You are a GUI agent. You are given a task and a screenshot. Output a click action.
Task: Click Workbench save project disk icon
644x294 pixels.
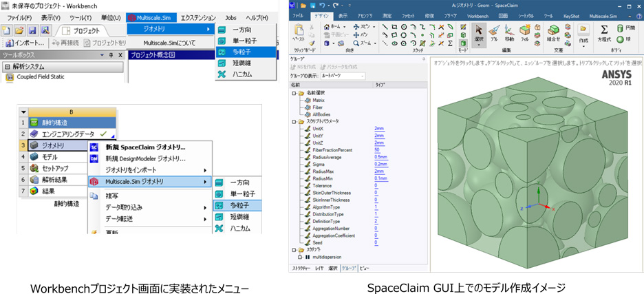pos(32,31)
